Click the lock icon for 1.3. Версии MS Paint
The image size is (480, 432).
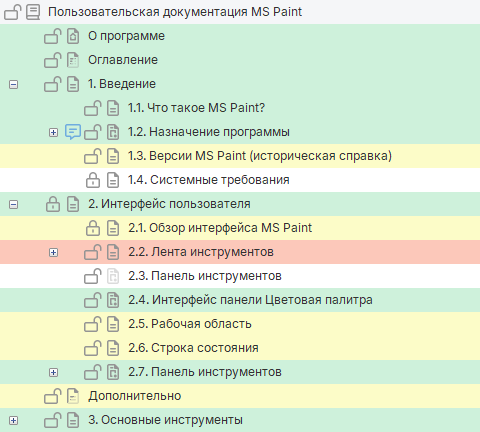(93, 156)
